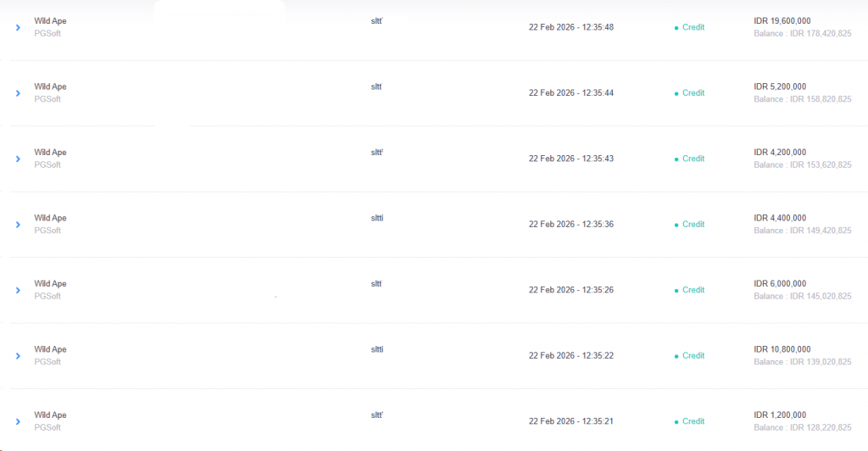Screen dimensions: 868x451
Task: Click the username in the 12:35:43 row
Action: [377, 153]
